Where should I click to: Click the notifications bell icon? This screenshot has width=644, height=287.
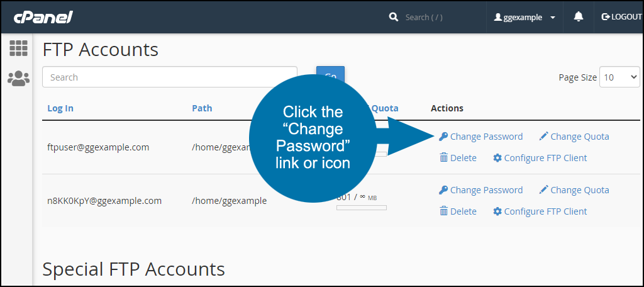point(579,17)
